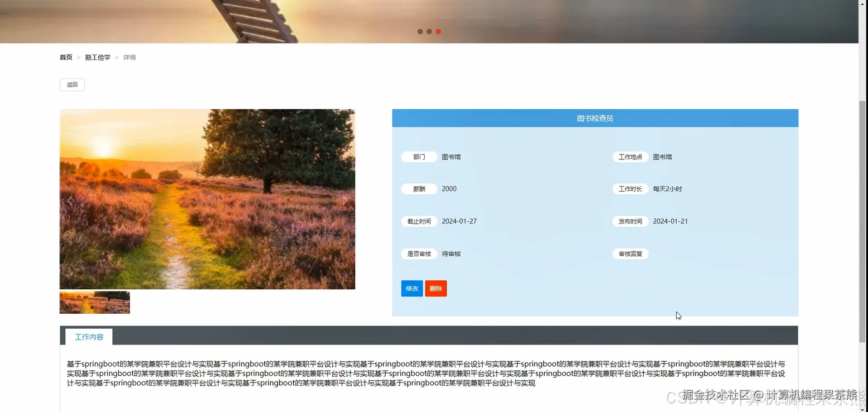Viewport: 868px width, 412px height.
Task: Click the scrollbar up arrow
Action: coord(863,4)
